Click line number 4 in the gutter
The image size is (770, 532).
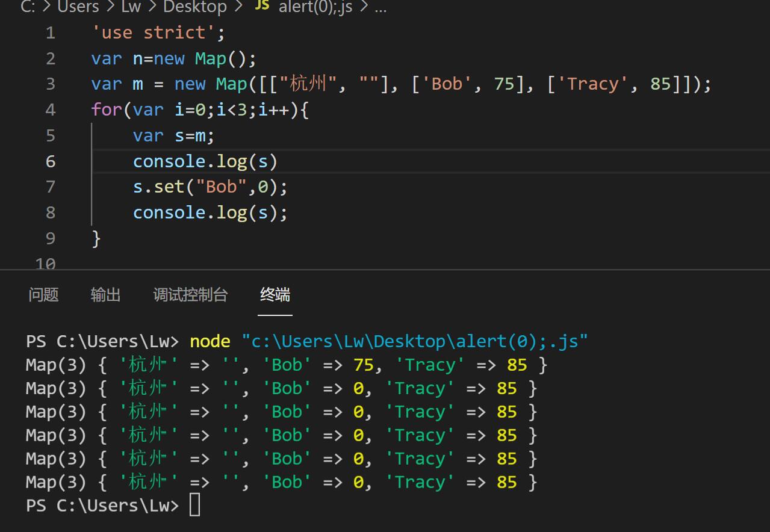coord(51,110)
